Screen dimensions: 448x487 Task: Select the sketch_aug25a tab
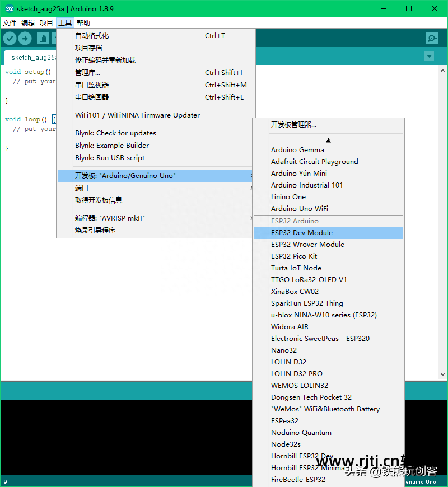point(31,58)
